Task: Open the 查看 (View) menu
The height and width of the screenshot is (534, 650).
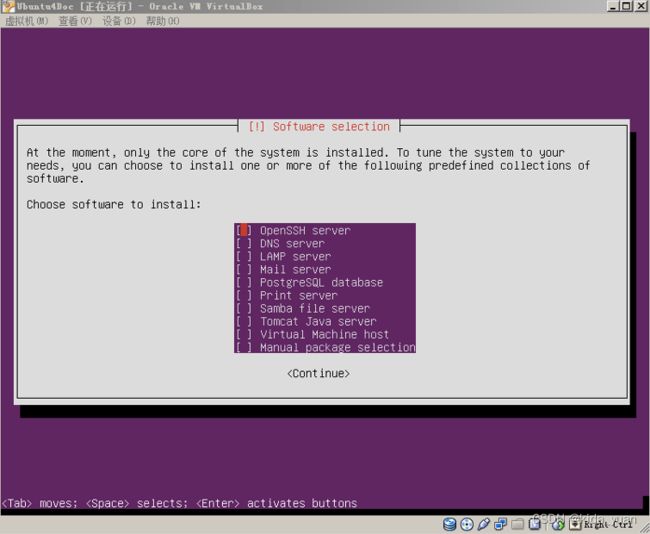Action: click(x=74, y=20)
